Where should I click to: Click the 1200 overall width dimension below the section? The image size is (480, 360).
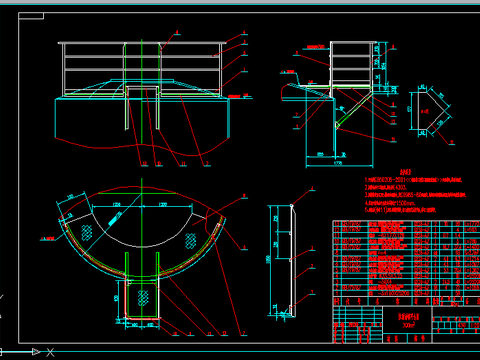pos(338,163)
